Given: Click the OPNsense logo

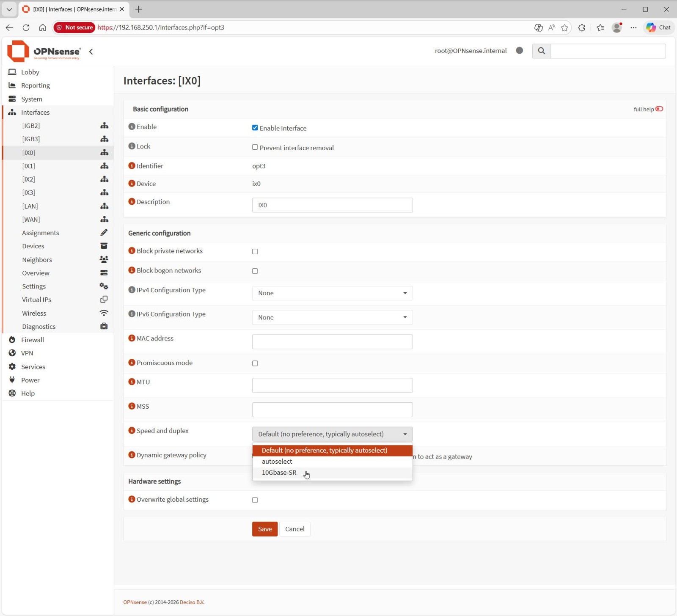Looking at the screenshot, I should [44, 51].
